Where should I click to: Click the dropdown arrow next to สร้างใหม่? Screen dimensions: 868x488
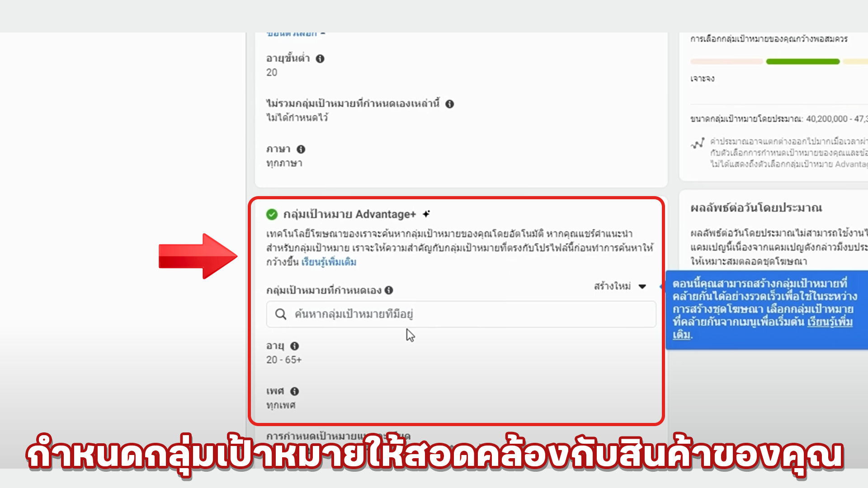coord(642,286)
